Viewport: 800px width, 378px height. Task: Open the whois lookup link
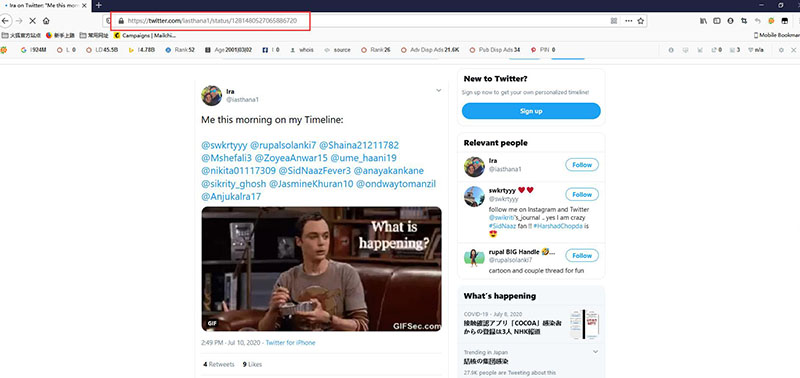(x=302, y=50)
